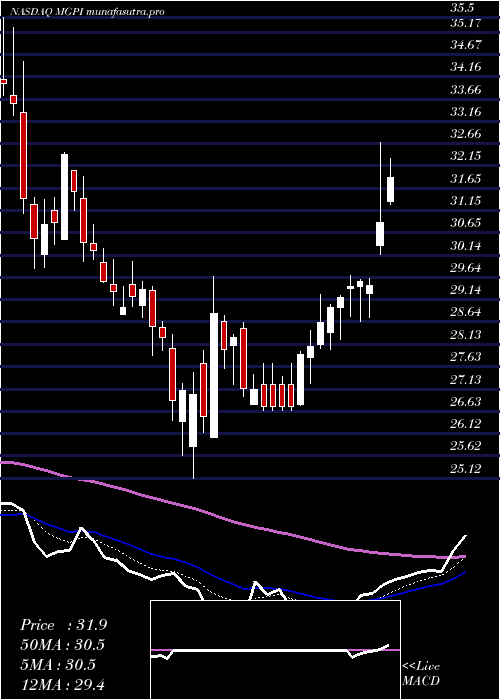Select the 30.14 price level
This screenshot has width=500, height=700.
[466, 246]
